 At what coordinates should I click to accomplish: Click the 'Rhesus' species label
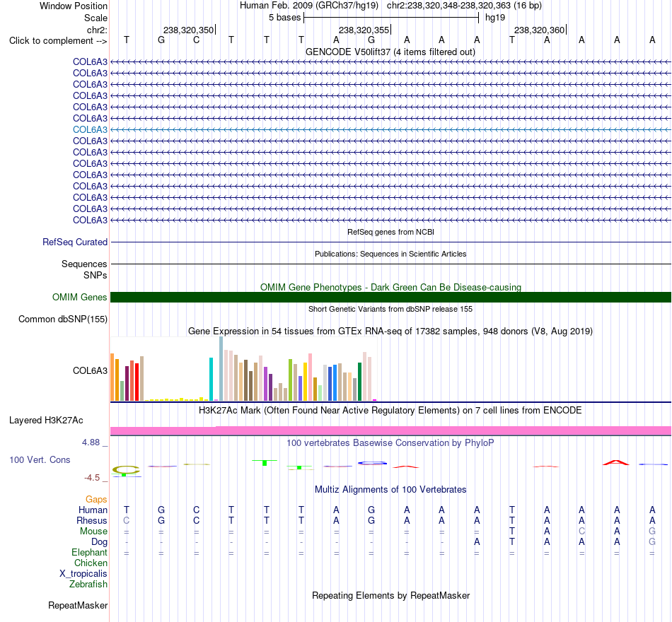[x=92, y=520]
